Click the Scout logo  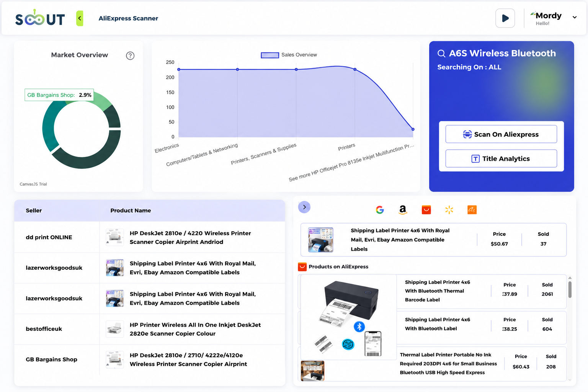[x=40, y=18]
